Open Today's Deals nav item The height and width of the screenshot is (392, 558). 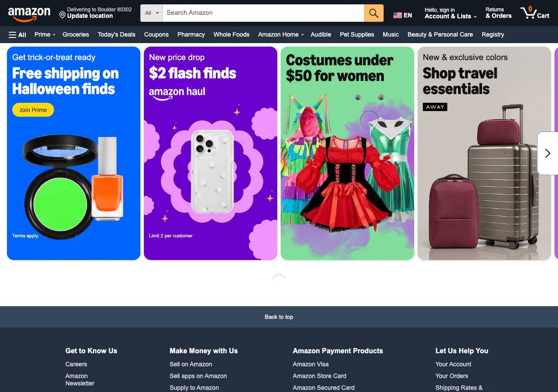point(116,34)
